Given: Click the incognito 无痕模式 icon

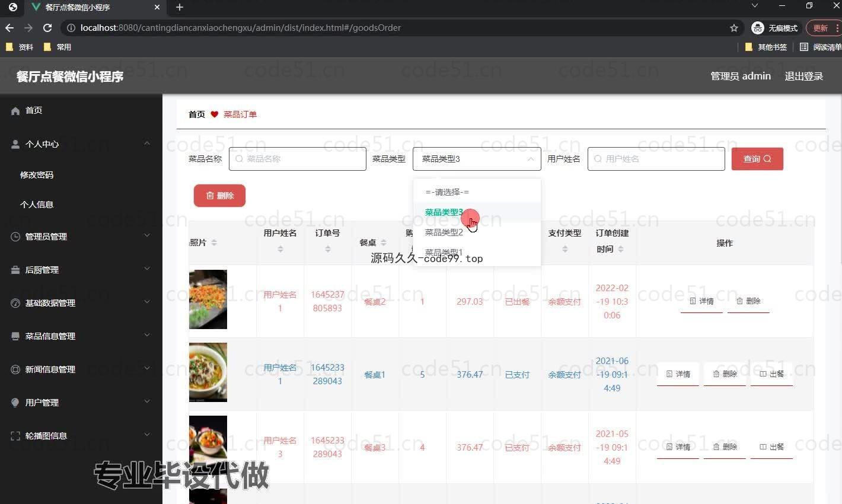Looking at the screenshot, I should (x=757, y=28).
